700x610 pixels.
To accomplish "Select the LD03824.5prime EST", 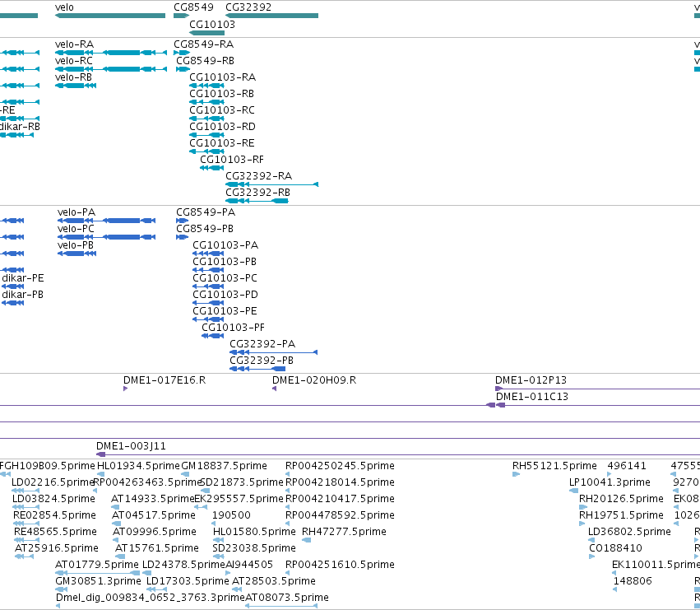I will 25,507.
